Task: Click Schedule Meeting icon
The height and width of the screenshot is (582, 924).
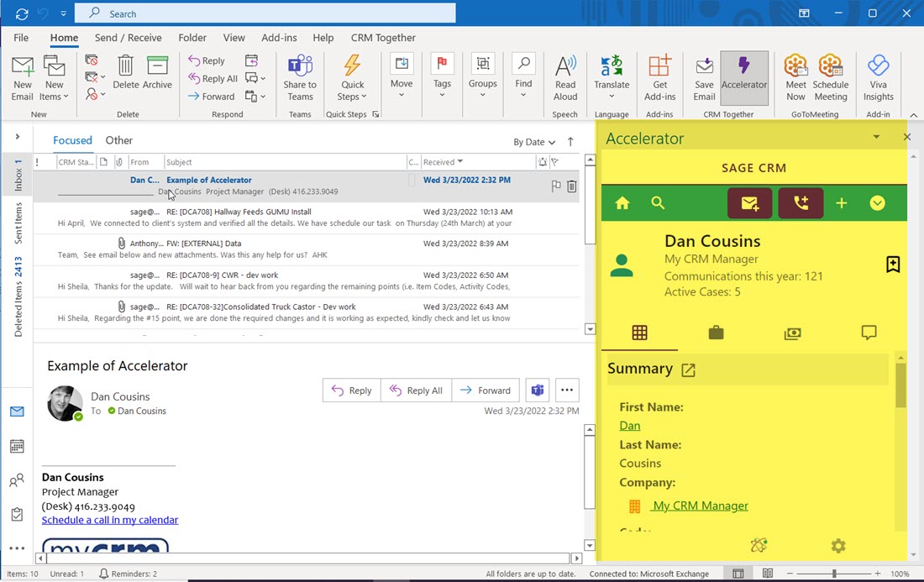Action: coord(830,66)
